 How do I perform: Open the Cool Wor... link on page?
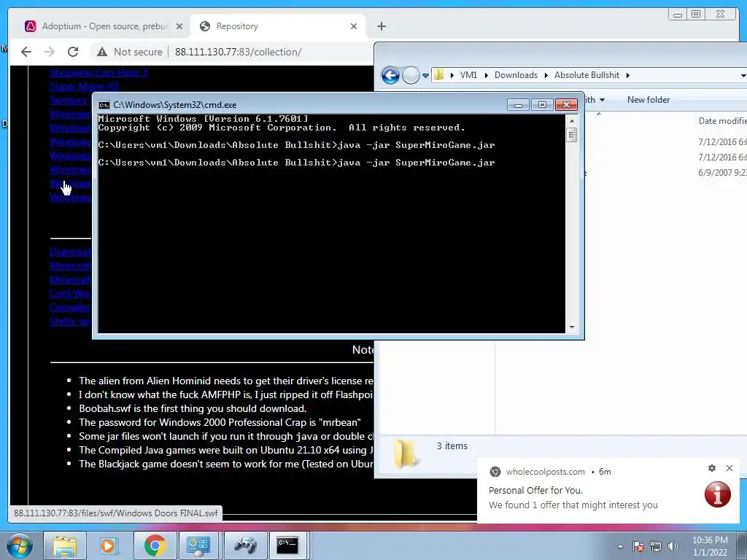[x=70, y=293]
